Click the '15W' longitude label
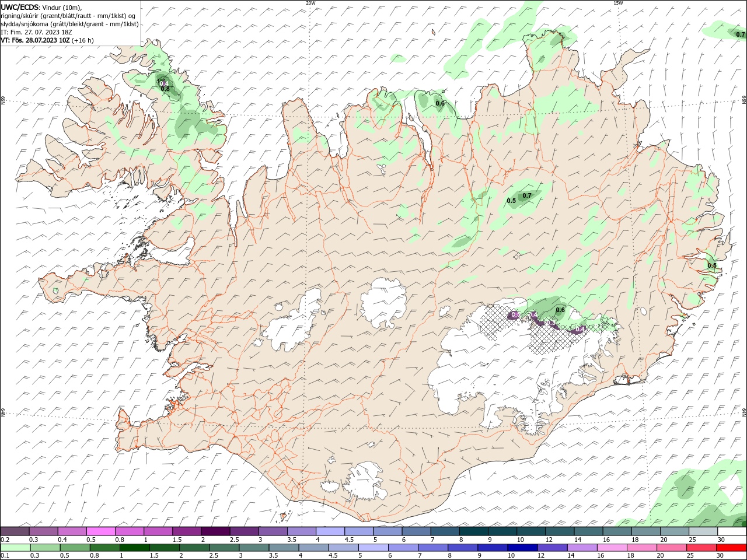The width and height of the screenshot is (747, 560). 618,3
